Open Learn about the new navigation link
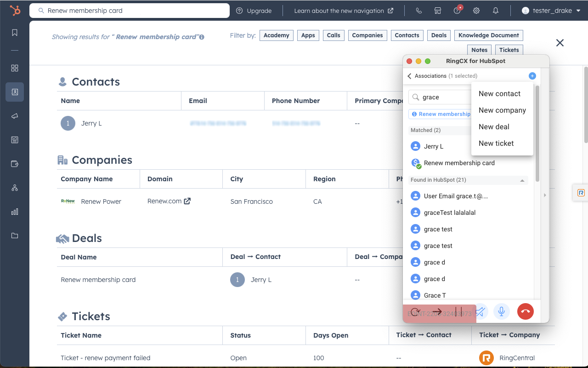The height and width of the screenshot is (368, 588). (x=344, y=11)
